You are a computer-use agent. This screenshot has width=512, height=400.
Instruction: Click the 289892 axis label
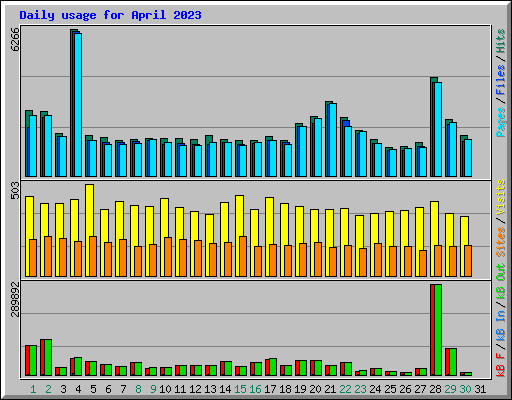coord(15,299)
